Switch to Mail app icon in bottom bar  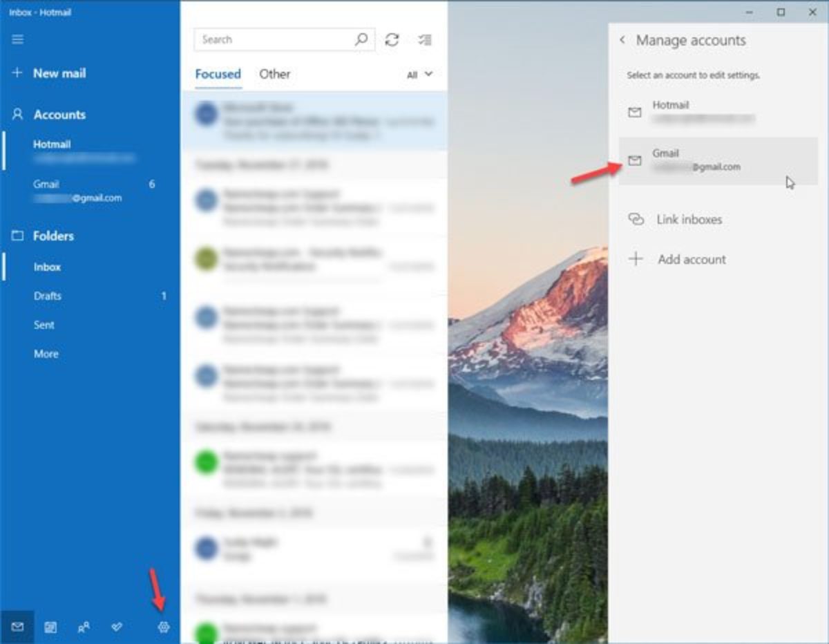click(x=17, y=627)
